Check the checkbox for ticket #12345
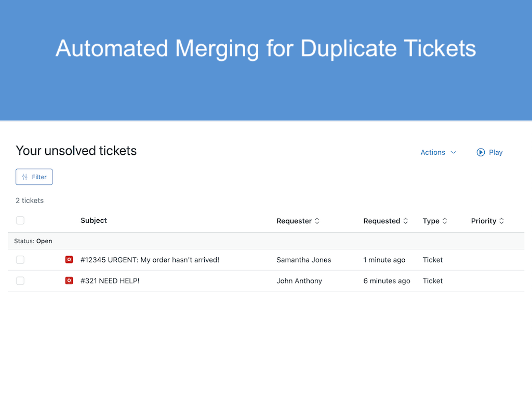Screen dimensions: 532x399 tap(20, 259)
